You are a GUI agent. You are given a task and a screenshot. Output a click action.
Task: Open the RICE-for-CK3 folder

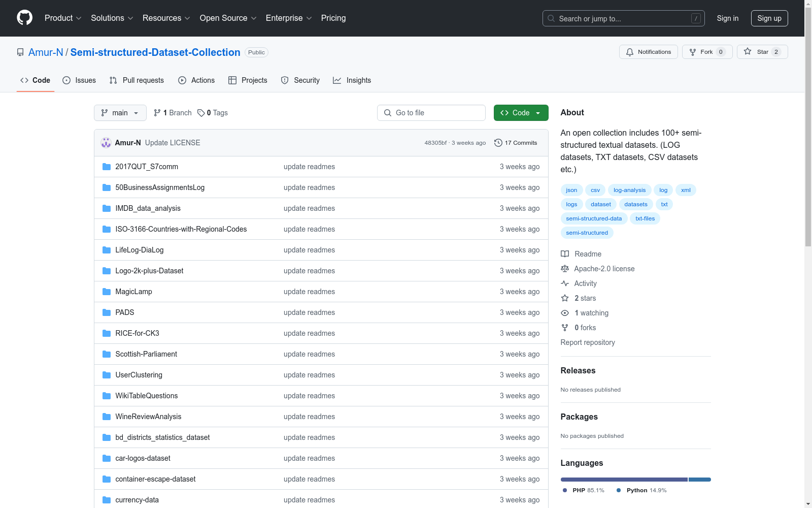point(137,333)
